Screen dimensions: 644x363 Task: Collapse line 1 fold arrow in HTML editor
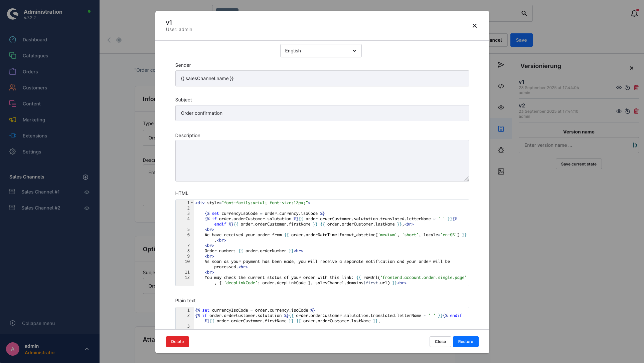click(192, 203)
